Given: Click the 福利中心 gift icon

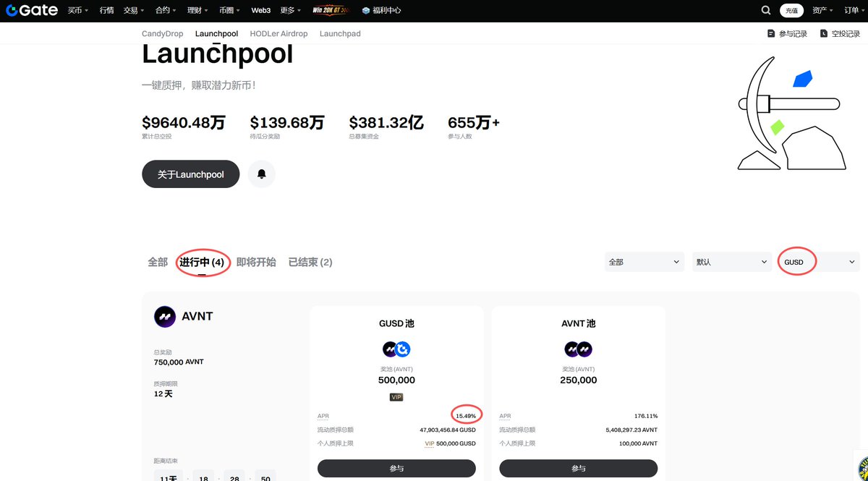Looking at the screenshot, I should click(365, 11).
